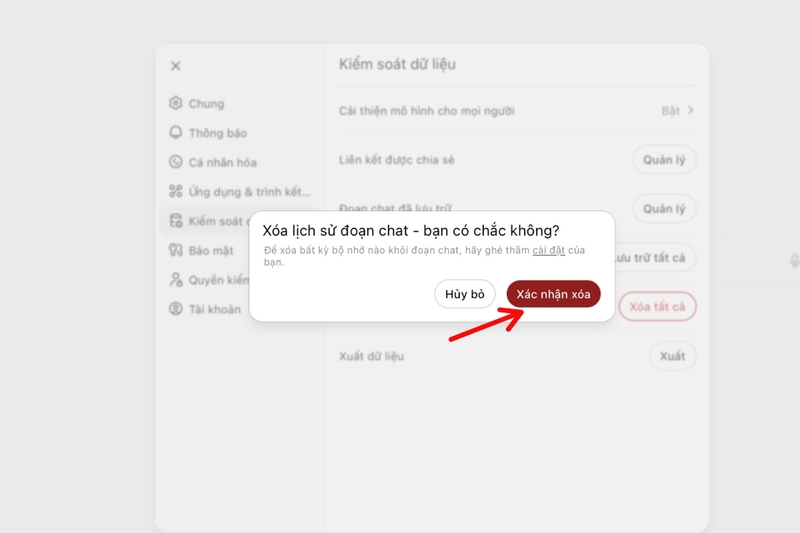The width and height of the screenshot is (800, 533).
Task: Close settings with the X icon
Action: pyautogui.click(x=176, y=66)
